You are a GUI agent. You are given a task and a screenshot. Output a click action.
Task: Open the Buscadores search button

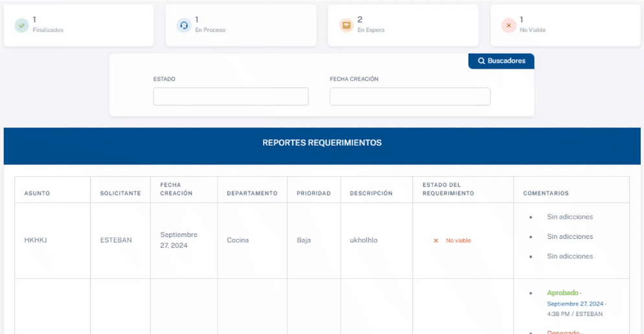(501, 61)
